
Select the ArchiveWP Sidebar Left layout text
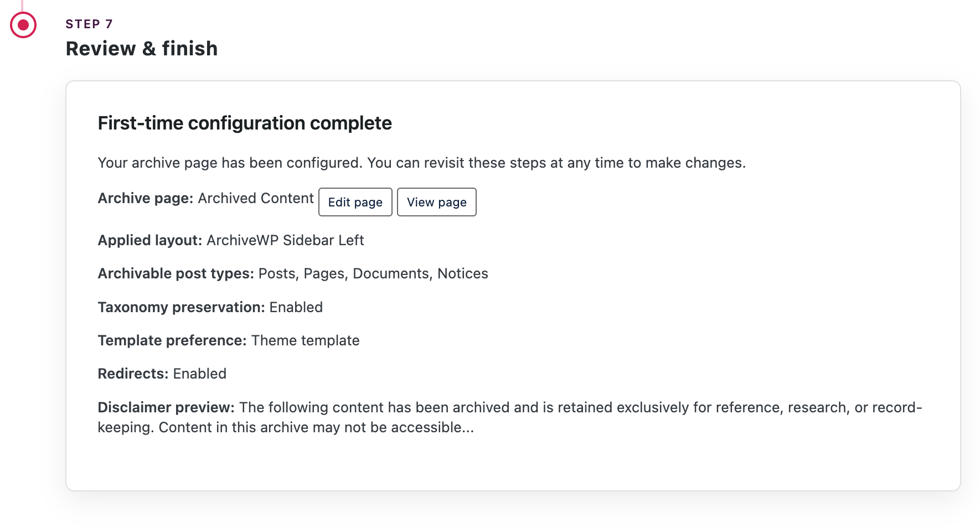coord(285,240)
